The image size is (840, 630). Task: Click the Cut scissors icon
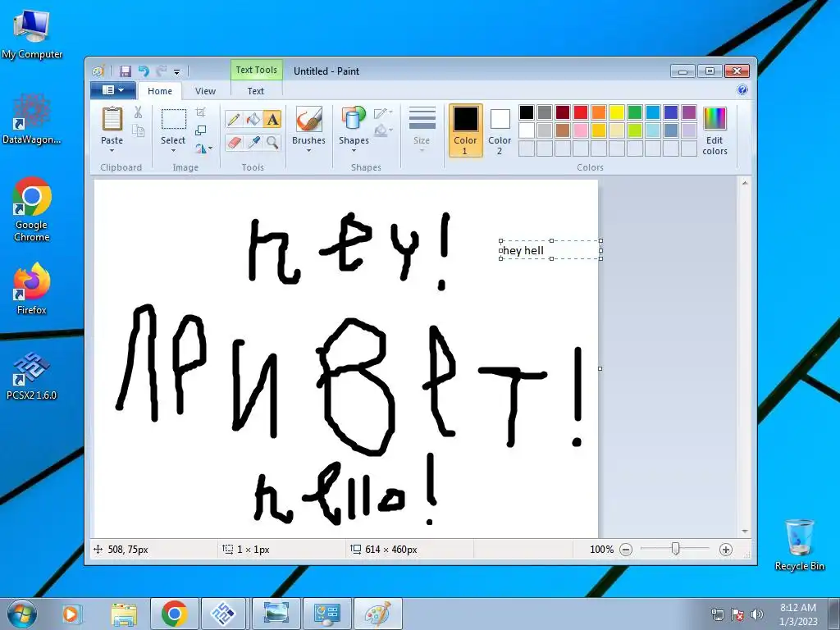pos(138,112)
